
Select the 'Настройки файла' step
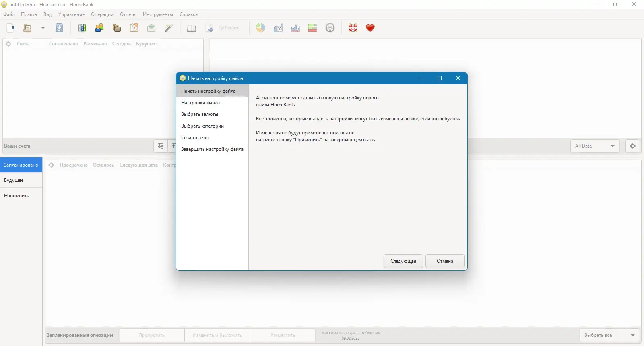coord(213,103)
